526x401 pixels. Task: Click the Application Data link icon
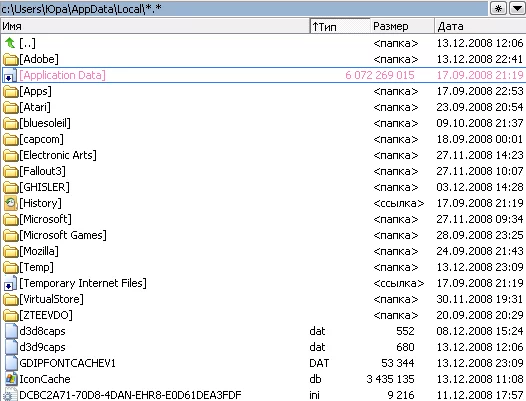9,76
